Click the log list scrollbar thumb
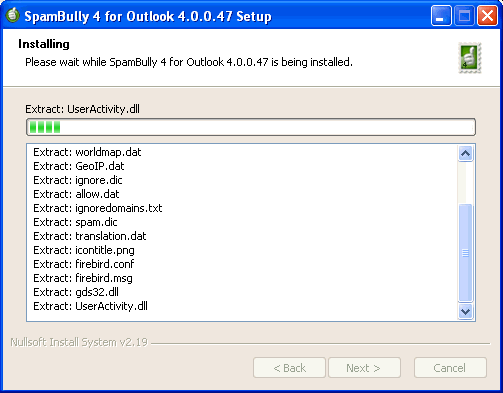Viewport: 503px width, 393px height. tap(465, 253)
